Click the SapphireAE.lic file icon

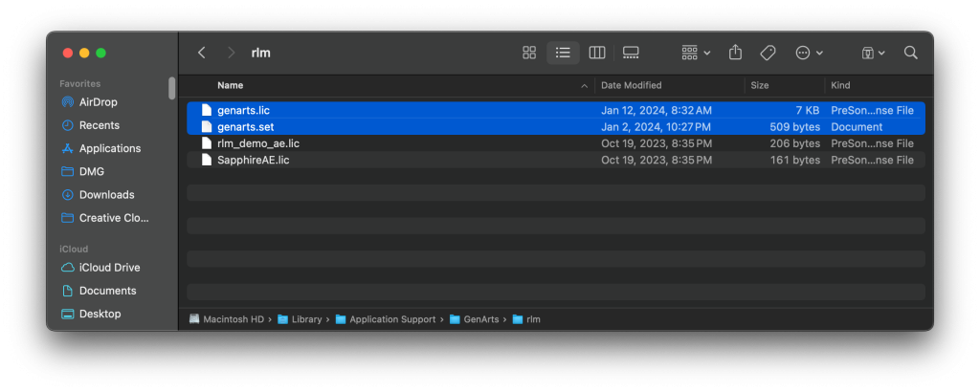[207, 161]
